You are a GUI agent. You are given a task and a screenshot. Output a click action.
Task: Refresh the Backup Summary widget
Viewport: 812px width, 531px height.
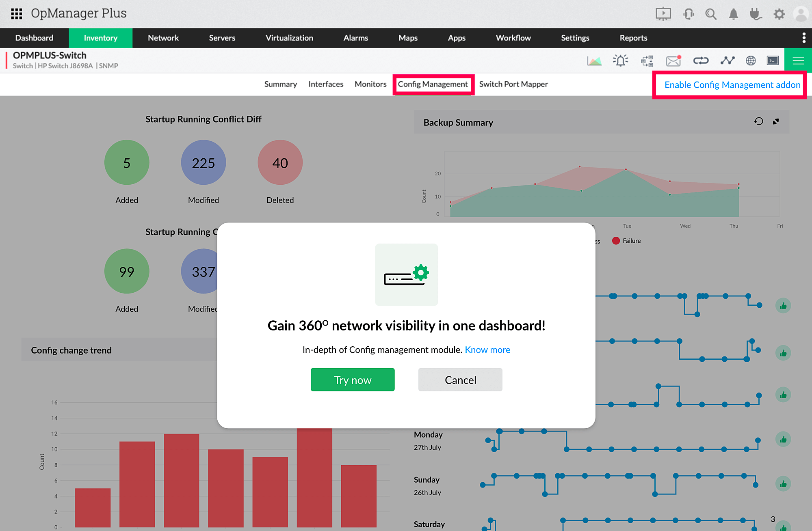tap(758, 121)
